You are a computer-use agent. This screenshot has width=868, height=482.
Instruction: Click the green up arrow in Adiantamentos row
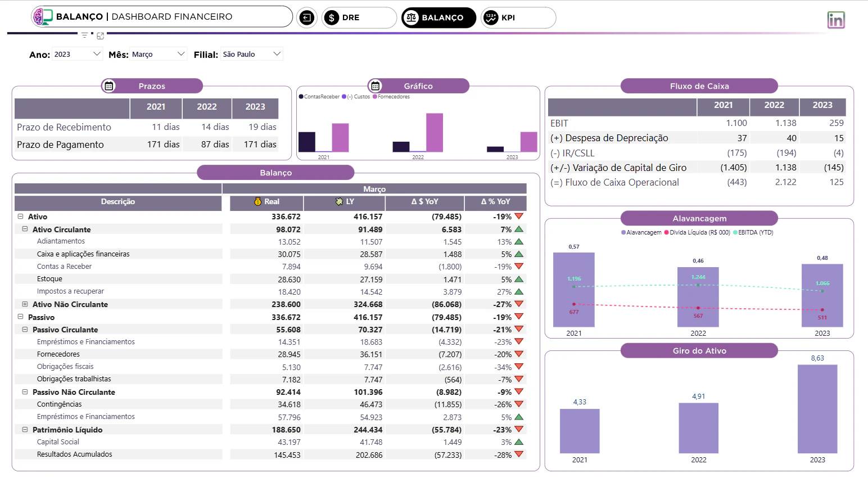coord(519,242)
